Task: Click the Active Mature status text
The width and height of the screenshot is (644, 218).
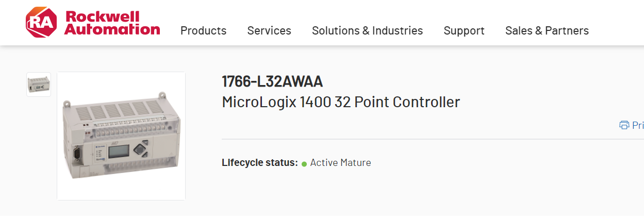Action: 340,163
